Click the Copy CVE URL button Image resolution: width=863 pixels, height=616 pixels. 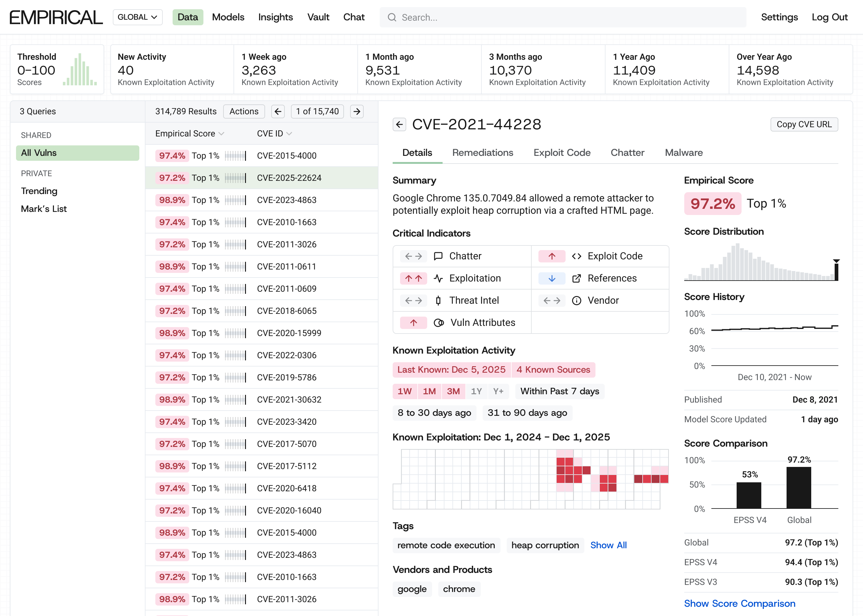[x=804, y=124]
